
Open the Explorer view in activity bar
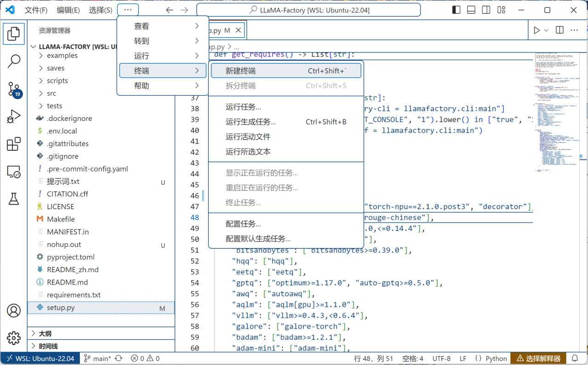click(x=14, y=33)
